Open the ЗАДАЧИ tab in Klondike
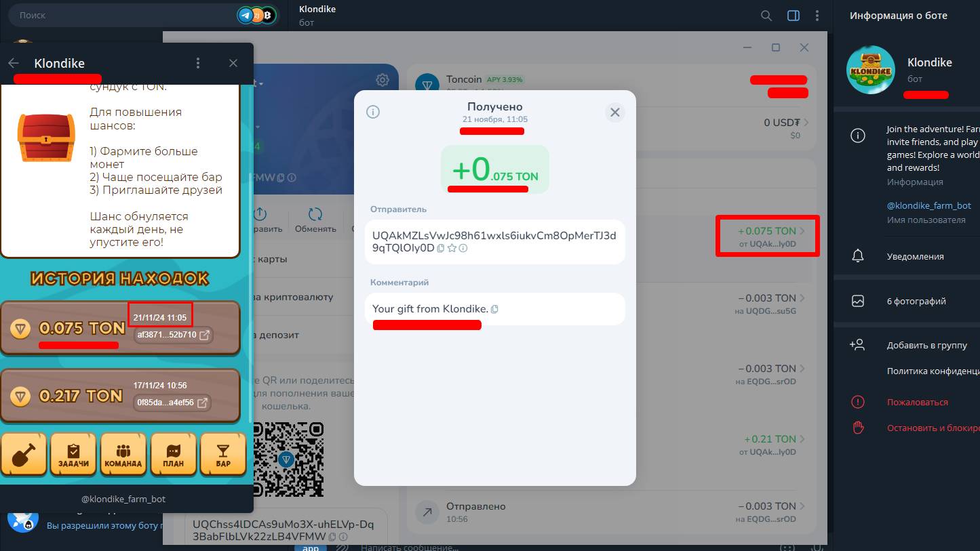The image size is (980, 551). click(74, 454)
